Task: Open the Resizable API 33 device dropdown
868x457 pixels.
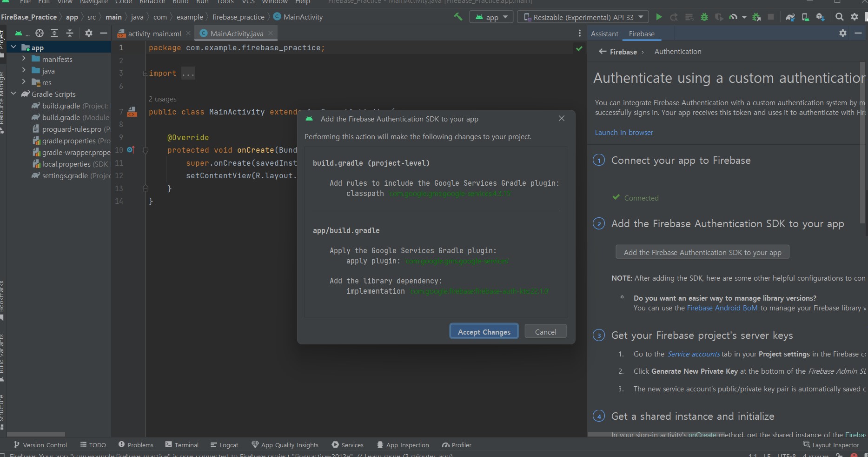Action: 583,17
